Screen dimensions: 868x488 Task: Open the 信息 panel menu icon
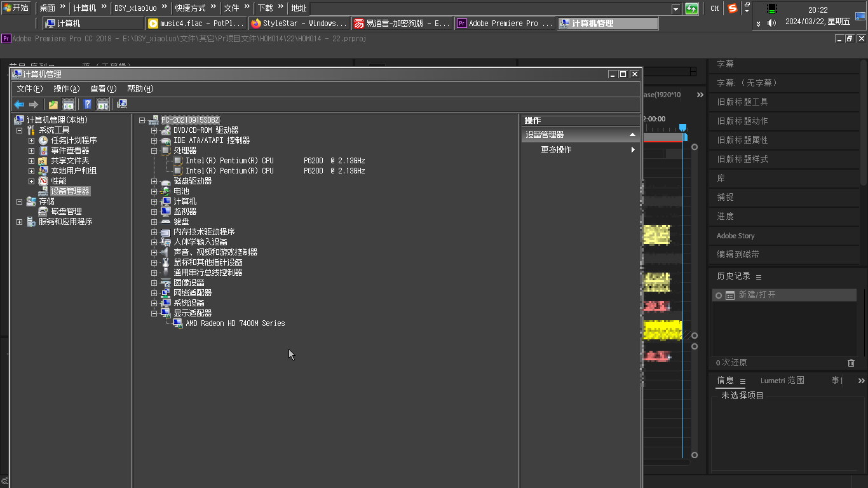(x=742, y=381)
